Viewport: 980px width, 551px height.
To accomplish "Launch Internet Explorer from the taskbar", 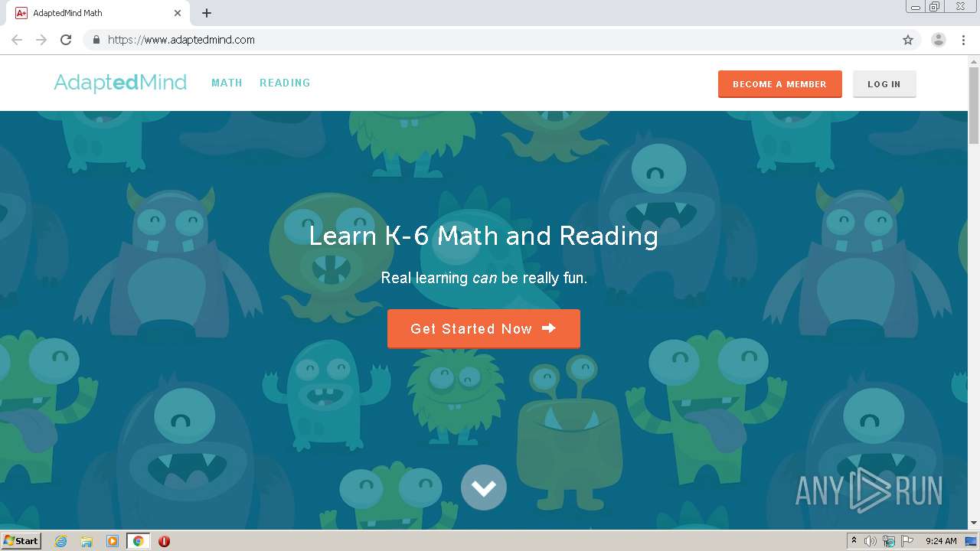I will [x=61, y=541].
